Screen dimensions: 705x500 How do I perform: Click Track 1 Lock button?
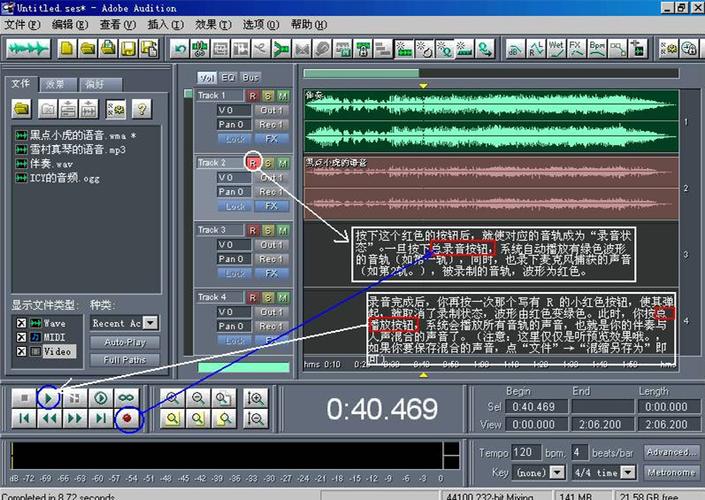(x=235, y=138)
